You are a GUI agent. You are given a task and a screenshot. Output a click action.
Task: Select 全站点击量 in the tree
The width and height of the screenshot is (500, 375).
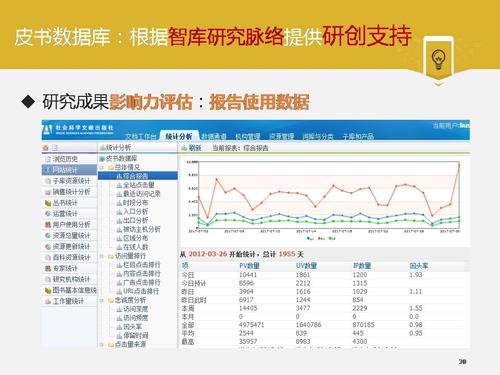pyautogui.click(x=135, y=185)
